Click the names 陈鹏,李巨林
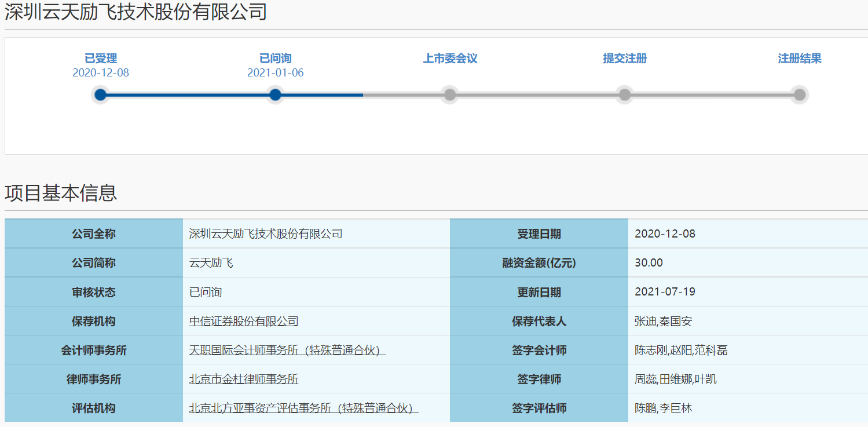This screenshot has width=868, height=427. 664,408
